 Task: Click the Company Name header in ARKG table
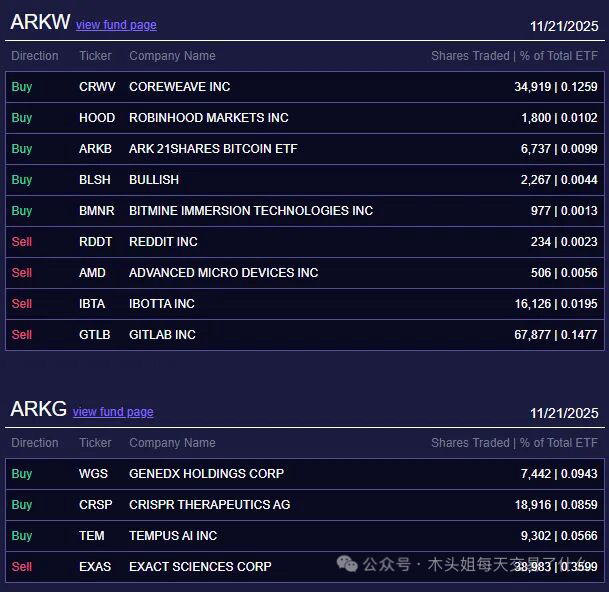coord(172,443)
